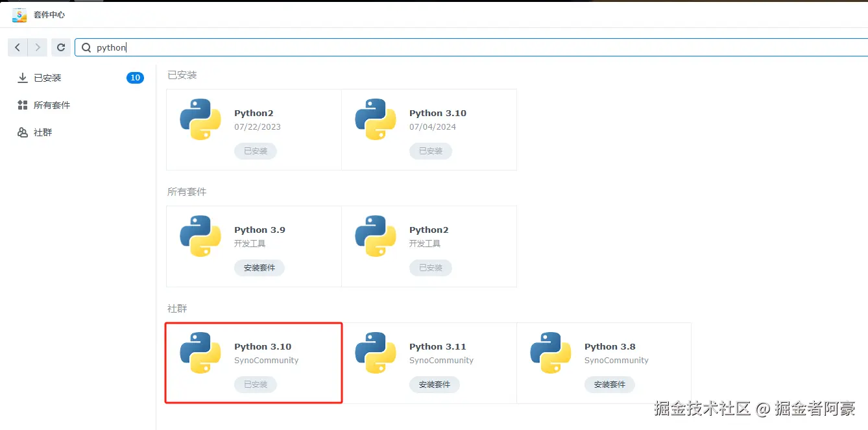868x430 pixels.
Task: Click 开发工具 under Python 3.9
Action: tap(250, 244)
